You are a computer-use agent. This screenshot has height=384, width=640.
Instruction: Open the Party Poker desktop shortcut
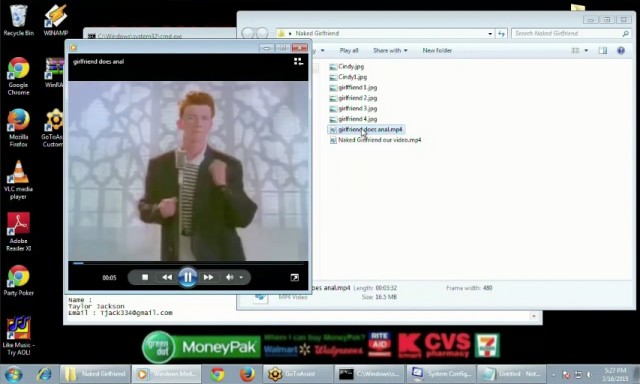point(18,280)
